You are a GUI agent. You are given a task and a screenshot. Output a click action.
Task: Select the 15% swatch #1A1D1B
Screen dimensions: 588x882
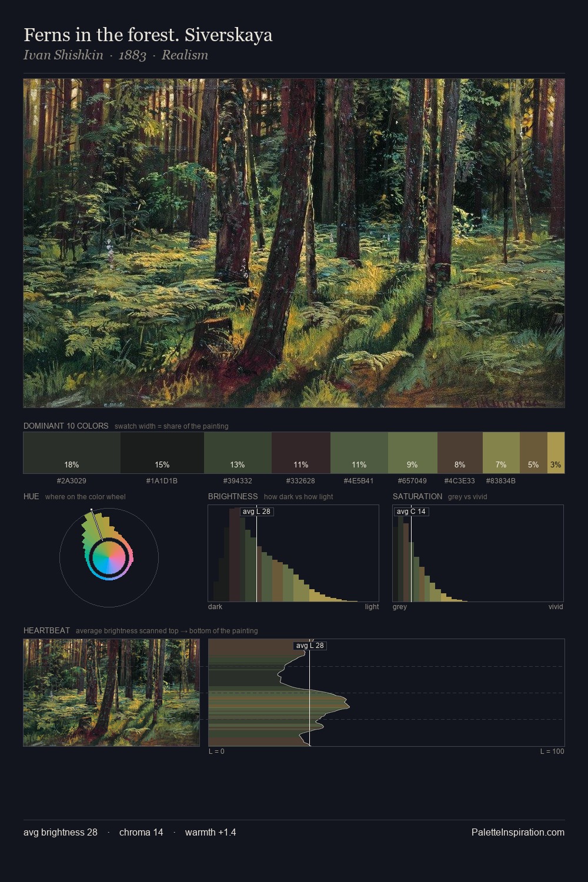[162, 453]
